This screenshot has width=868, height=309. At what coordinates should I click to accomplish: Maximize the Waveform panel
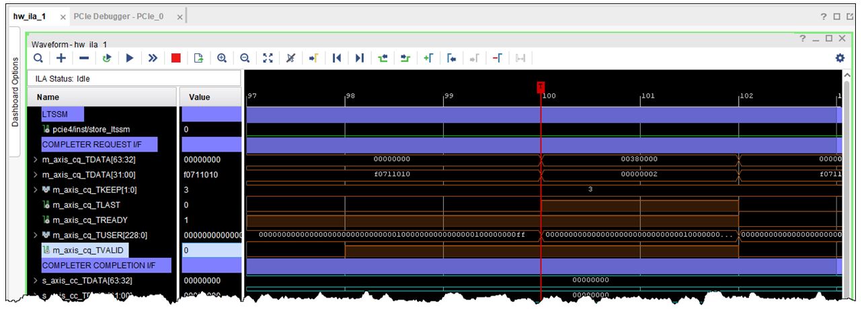coord(829,38)
